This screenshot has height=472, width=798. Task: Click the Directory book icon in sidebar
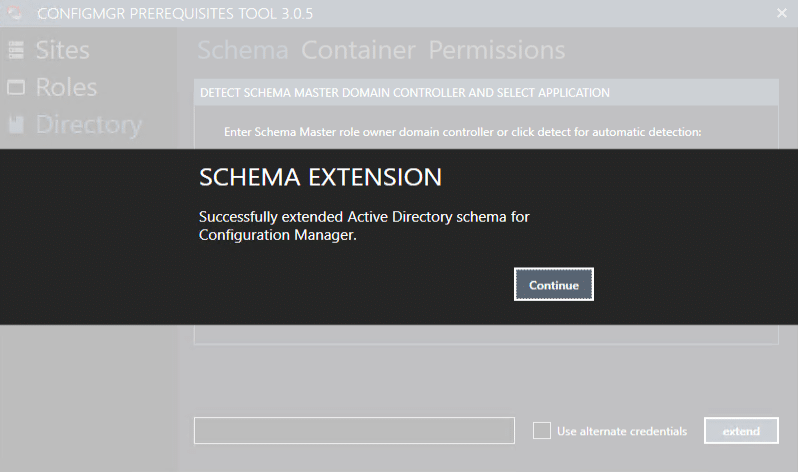pos(16,125)
